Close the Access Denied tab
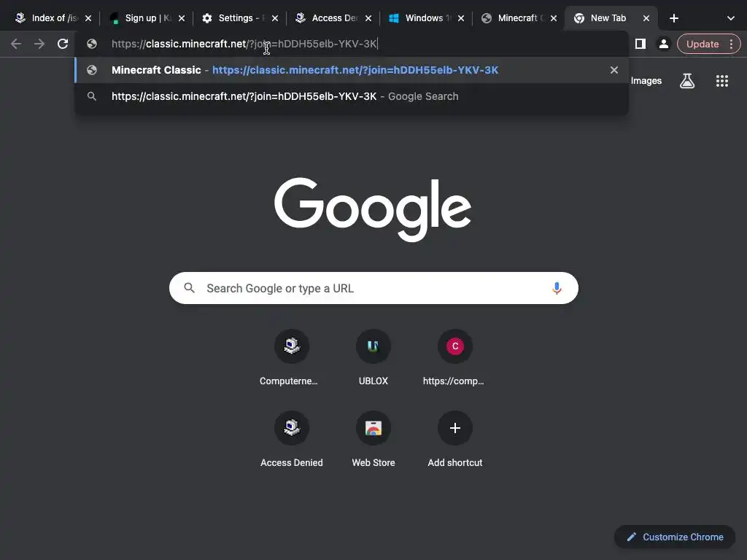The image size is (747, 560). (x=368, y=18)
